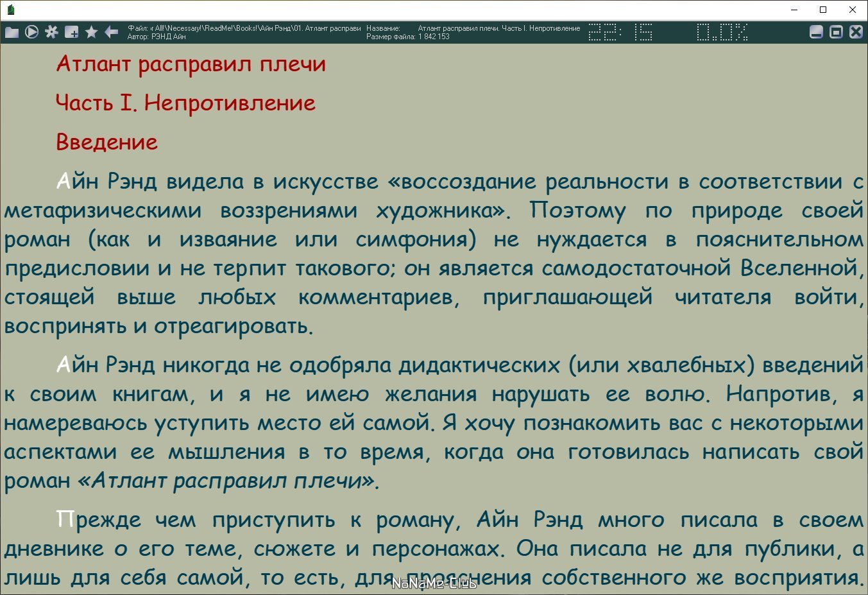Click the author line 'РЭНД Айн'

click(x=168, y=37)
